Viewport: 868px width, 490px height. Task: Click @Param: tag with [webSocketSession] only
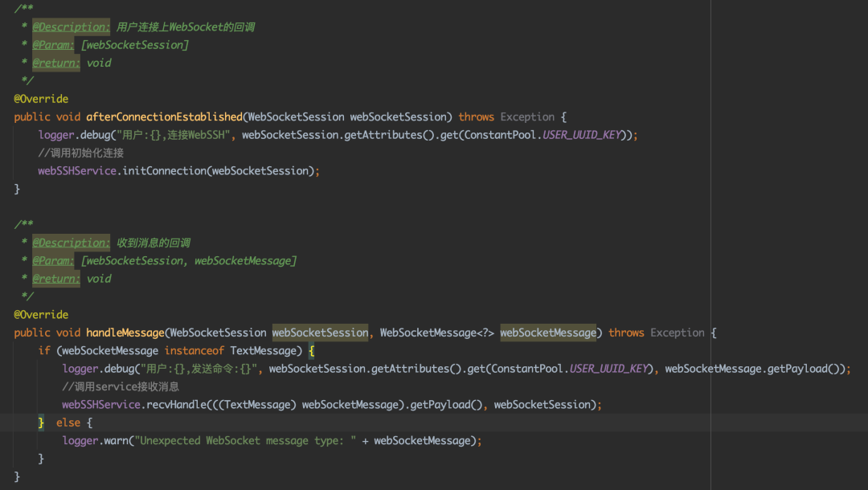coord(52,45)
